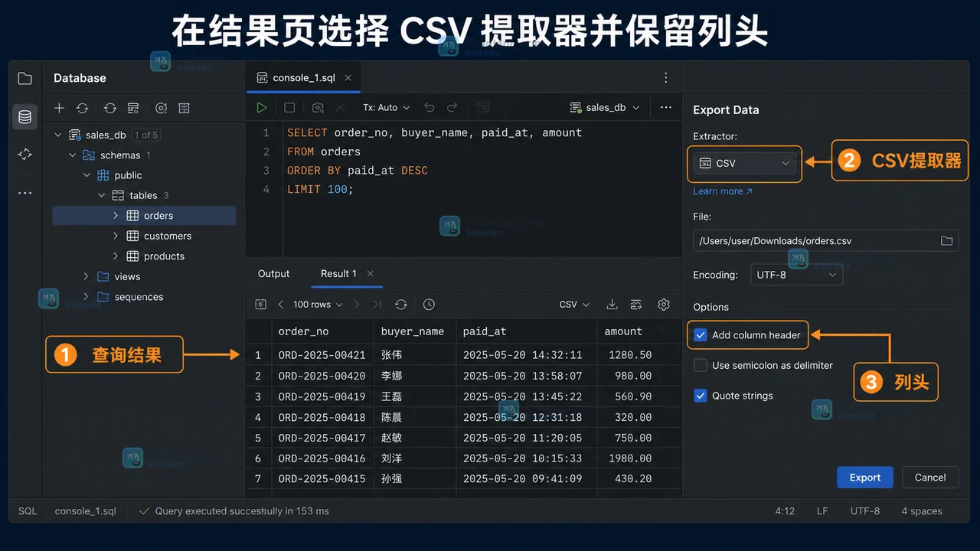This screenshot has height=551, width=980.
Task: Open the results settings gear icon
Action: (664, 305)
